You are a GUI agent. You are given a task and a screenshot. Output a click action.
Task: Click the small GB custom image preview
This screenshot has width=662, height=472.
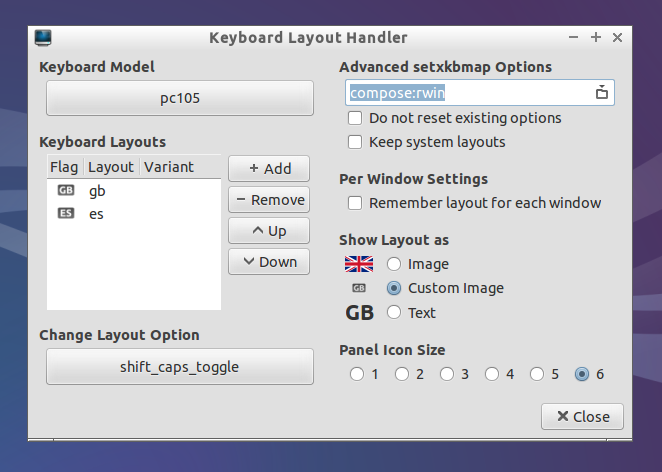[359, 288]
